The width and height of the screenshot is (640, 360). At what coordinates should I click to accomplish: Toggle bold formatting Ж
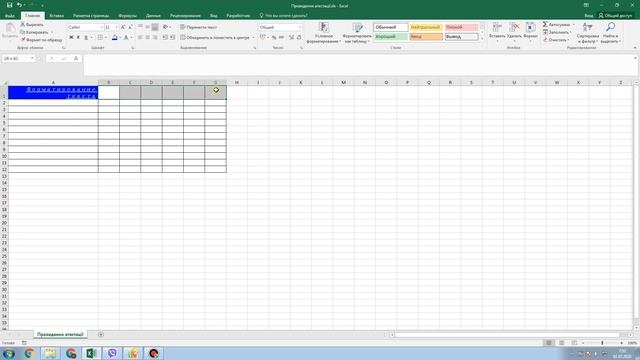71,37
